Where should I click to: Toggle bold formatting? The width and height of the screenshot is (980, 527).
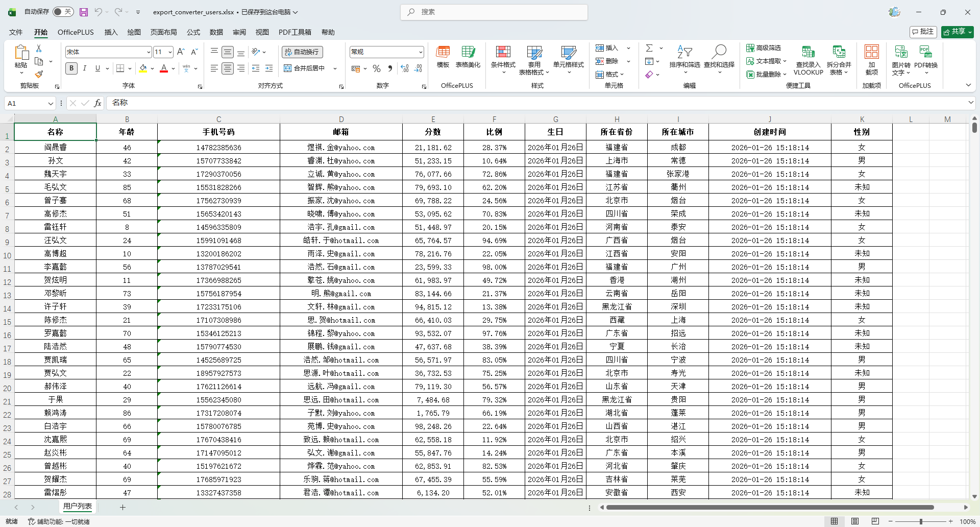[71, 68]
